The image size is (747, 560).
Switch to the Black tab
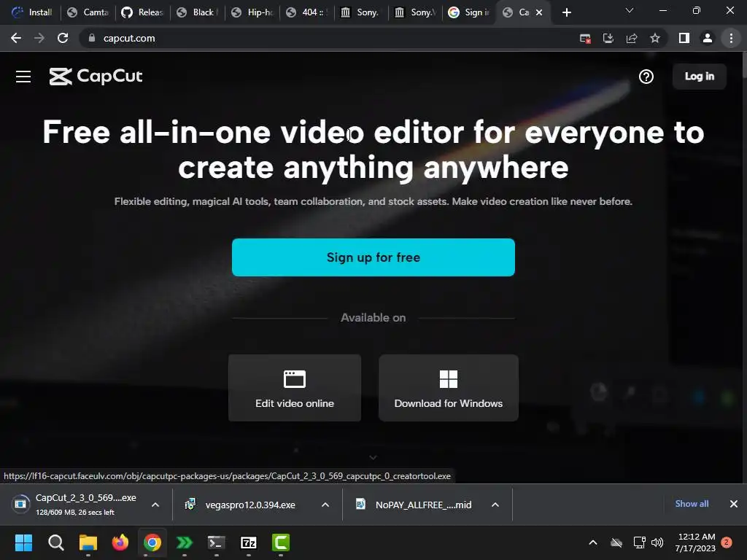point(197,12)
